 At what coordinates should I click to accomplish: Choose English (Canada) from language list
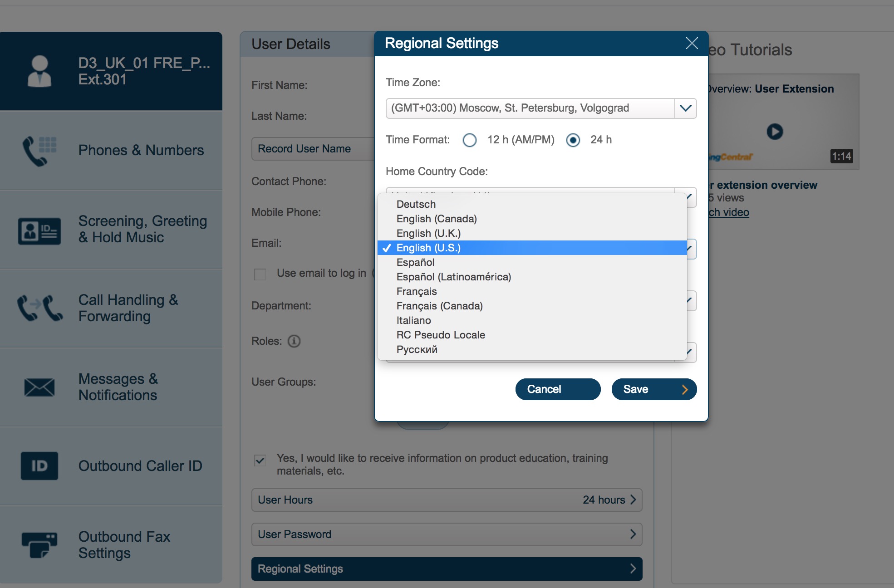pyautogui.click(x=532, y=219)
